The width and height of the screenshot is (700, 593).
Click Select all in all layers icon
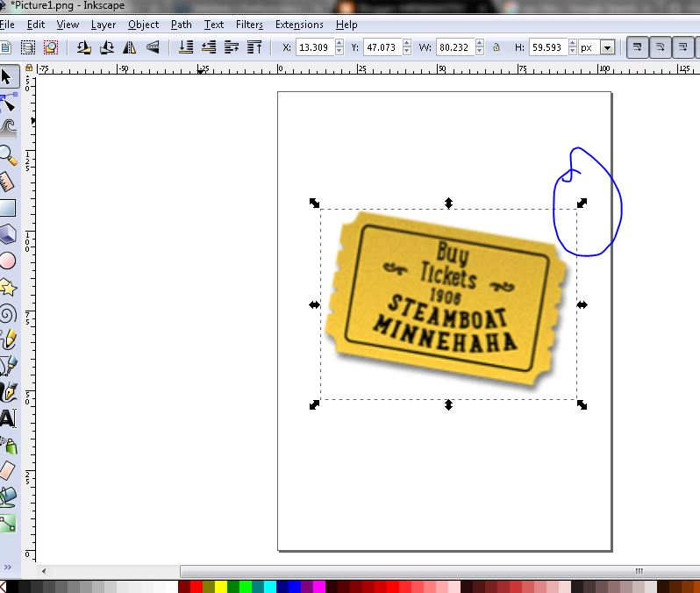28,47
